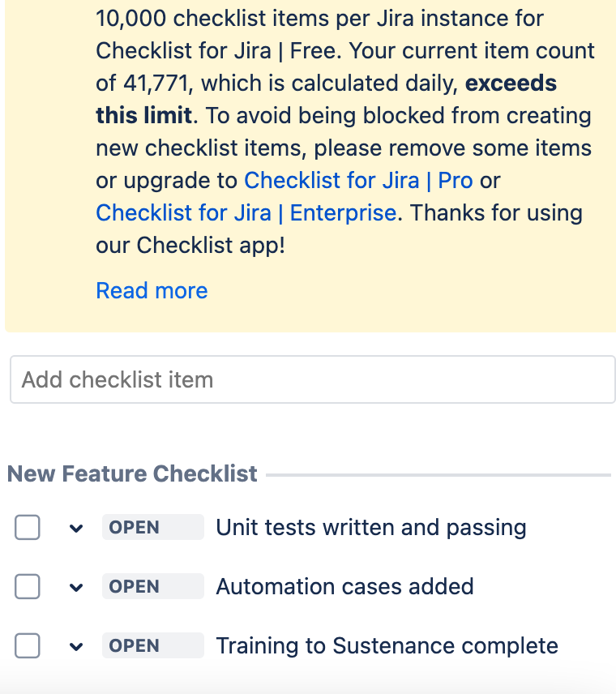
Task: Expand chevron beside 'Training to Sustenance complete'
Action: 75,645
